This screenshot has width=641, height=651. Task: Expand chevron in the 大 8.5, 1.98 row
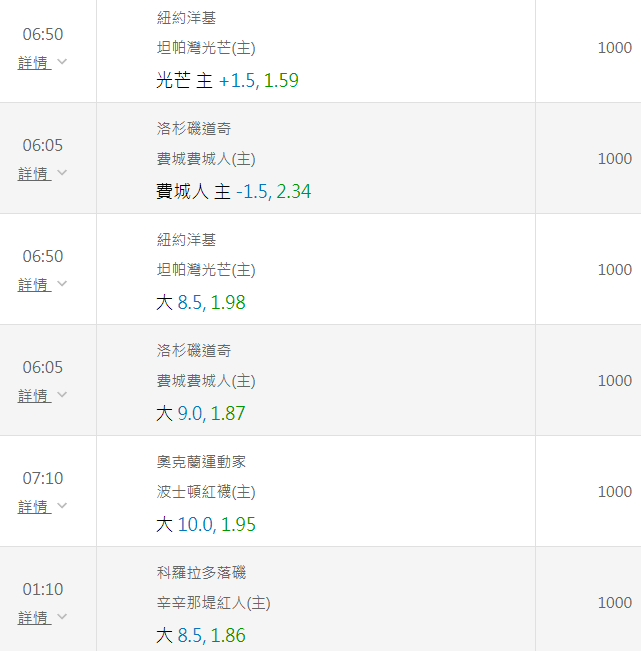(x=62, y=284)
